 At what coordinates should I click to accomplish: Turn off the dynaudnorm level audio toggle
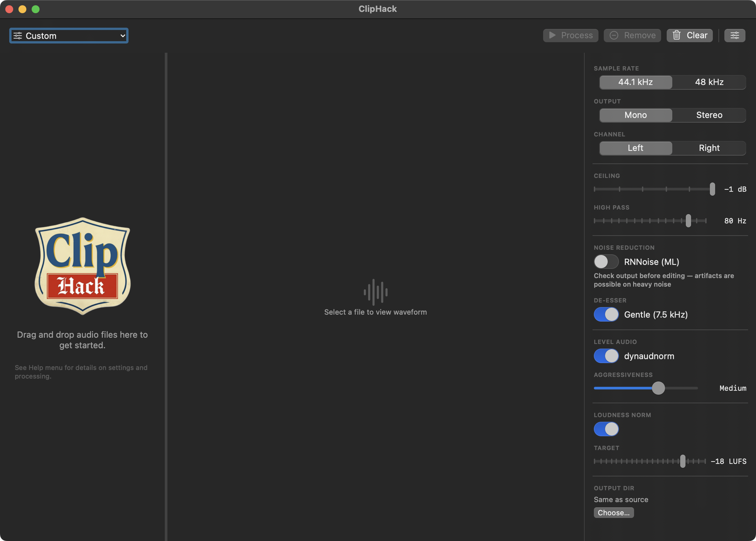point(606,356)
